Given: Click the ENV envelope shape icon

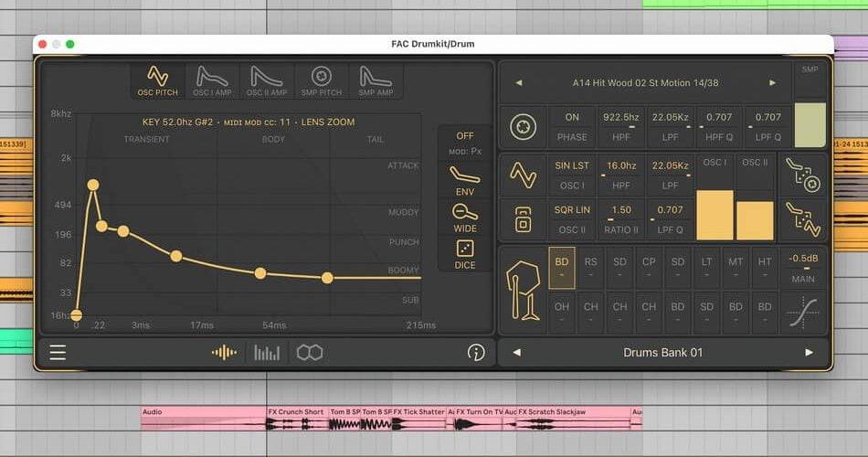Looking at the screenshot, I should [465, 181].
